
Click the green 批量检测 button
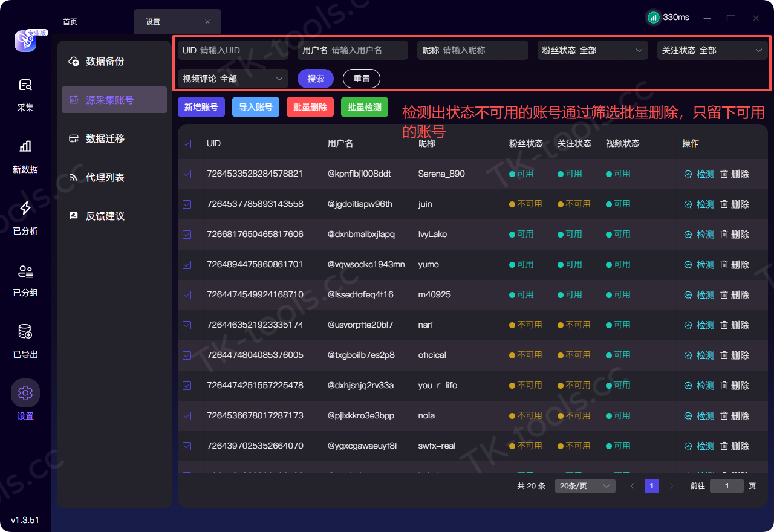[x=365, y=107]
